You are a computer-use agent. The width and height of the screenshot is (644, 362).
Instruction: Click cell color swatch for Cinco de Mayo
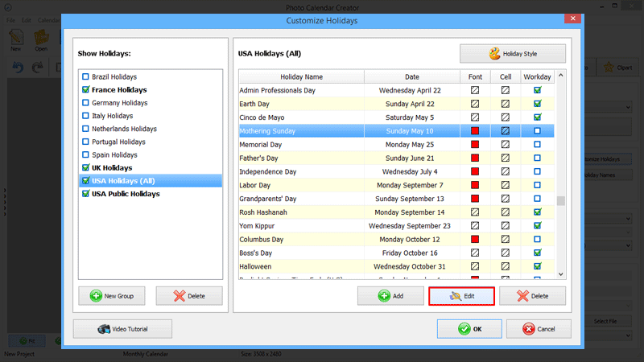point(506,117)
